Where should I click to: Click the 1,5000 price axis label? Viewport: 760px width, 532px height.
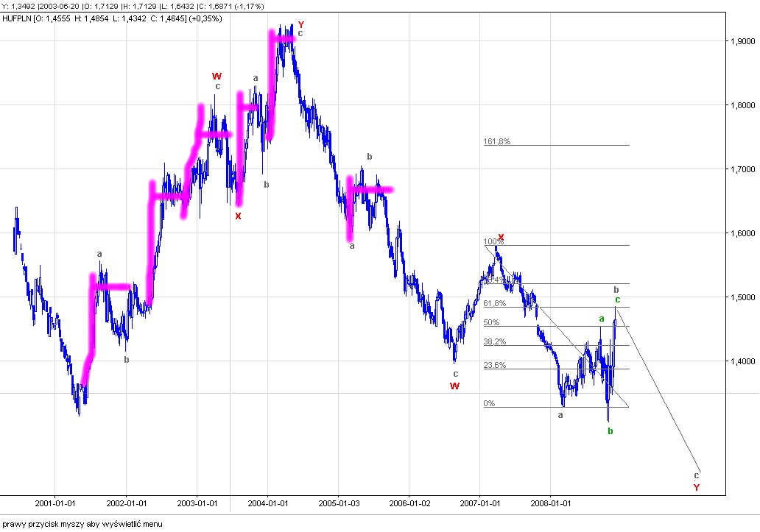pyautogui.click(x=743, y=297)
